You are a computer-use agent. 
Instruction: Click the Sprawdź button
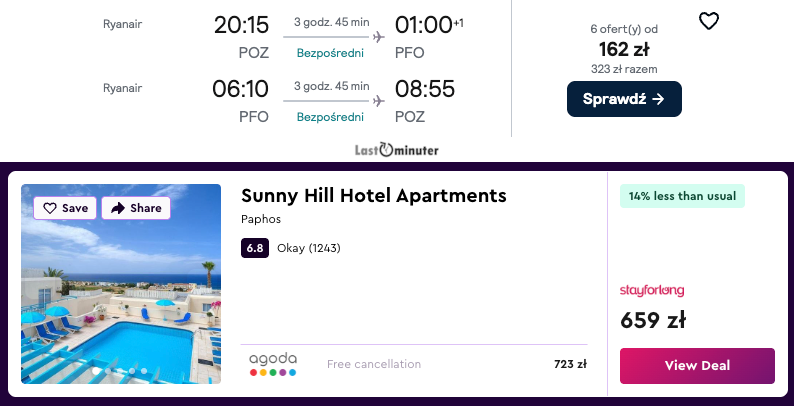coord(624,99)
